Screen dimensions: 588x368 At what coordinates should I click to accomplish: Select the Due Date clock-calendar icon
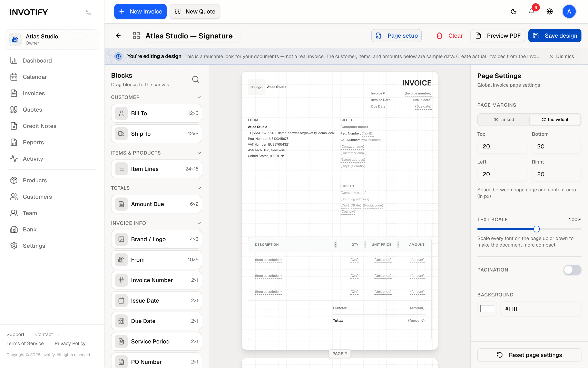tap(121, 321)
